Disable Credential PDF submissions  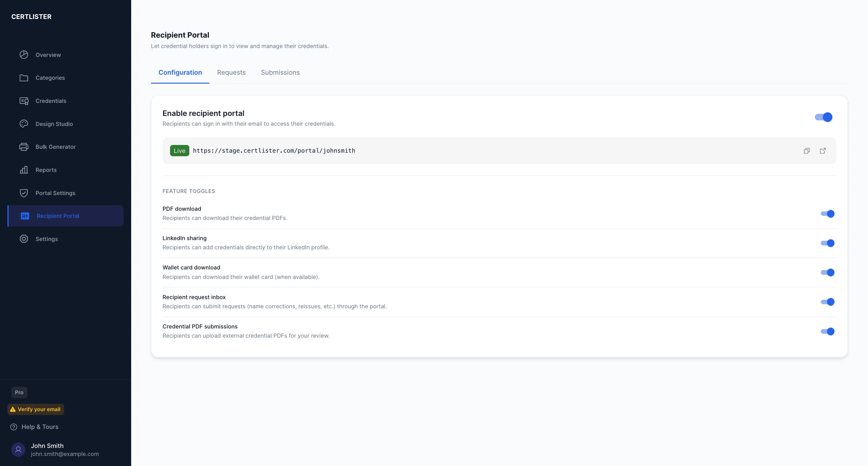[828, 331]
